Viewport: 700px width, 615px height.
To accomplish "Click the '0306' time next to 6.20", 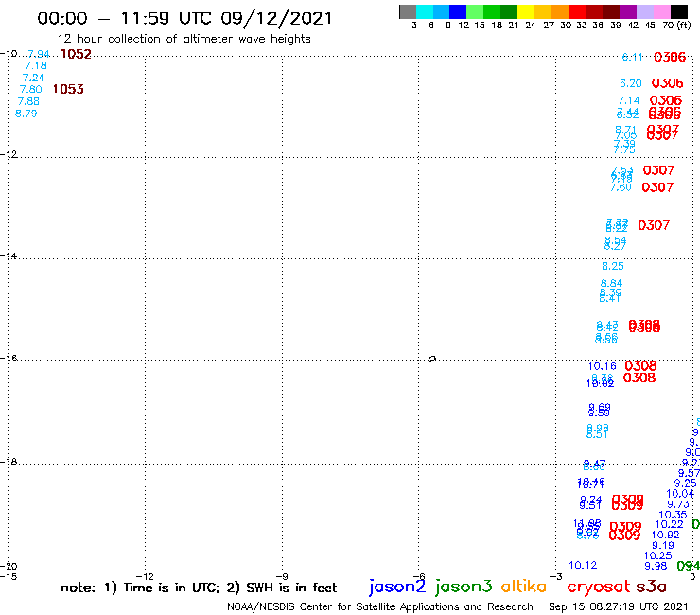I will (x=668, y=83).
